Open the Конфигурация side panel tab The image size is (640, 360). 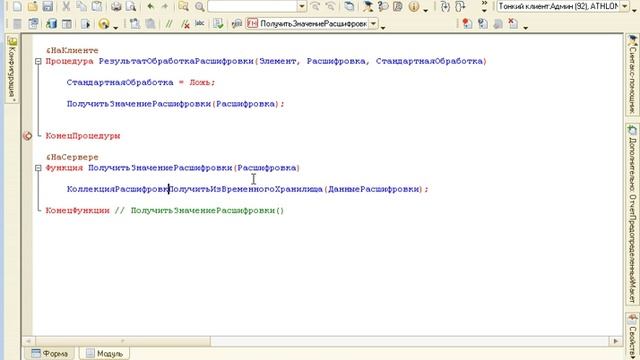point(12,69)
